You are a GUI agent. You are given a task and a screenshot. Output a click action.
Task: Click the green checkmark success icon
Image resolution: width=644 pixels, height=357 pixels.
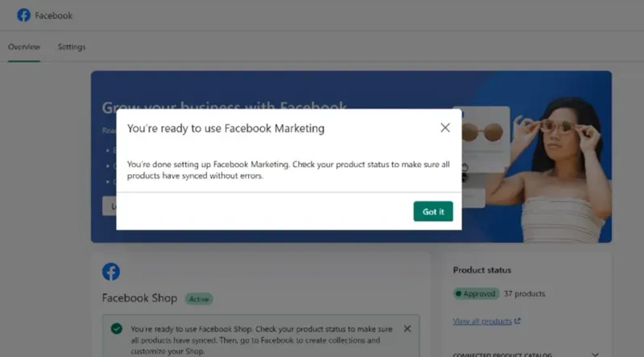(x=117, y=328)
